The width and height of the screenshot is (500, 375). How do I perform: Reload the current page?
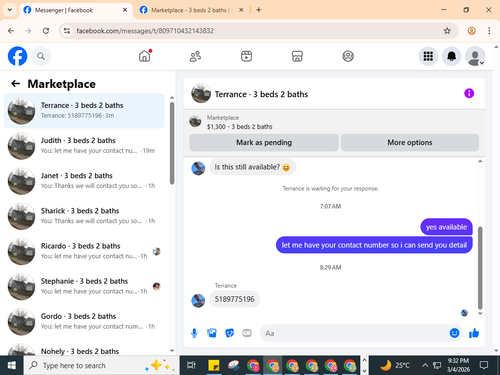click(46, 31)
